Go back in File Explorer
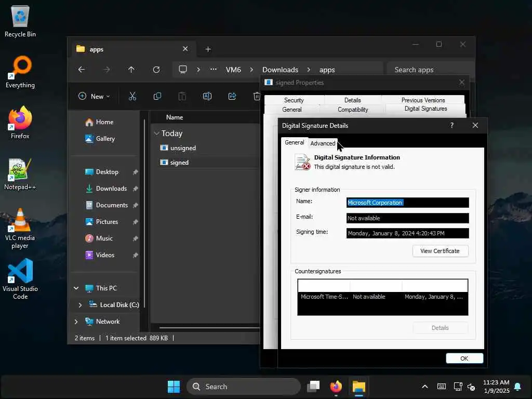This screenshot has width=532, height=399. [x=82, y=70]
